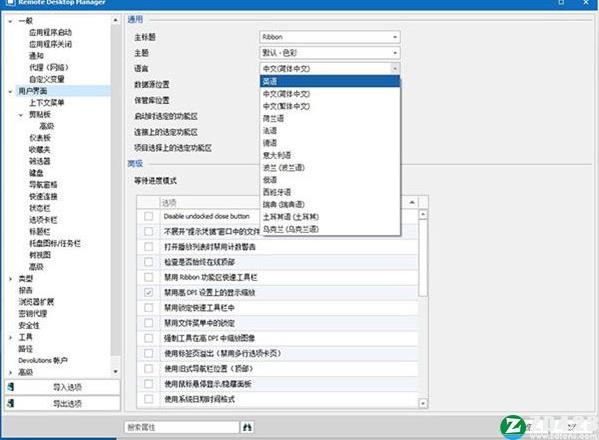
Task: Click the options table scrollbar down arrow
Action: (423, 403)
